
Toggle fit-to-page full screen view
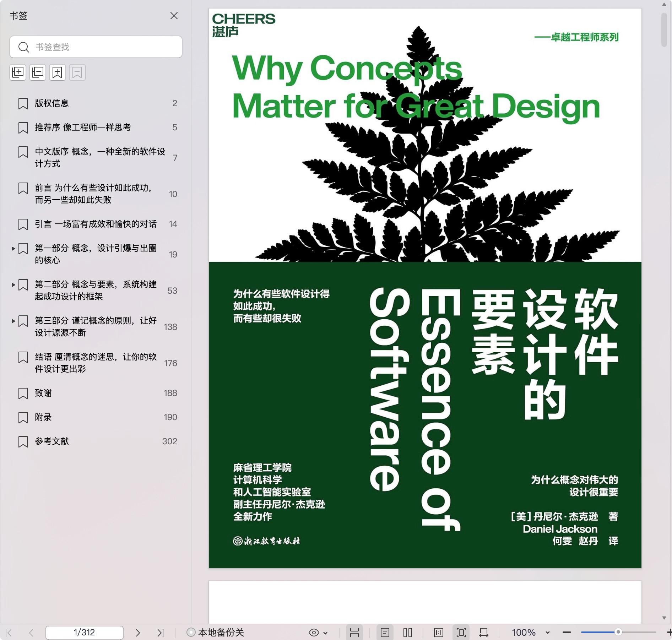tap(461, 633)
